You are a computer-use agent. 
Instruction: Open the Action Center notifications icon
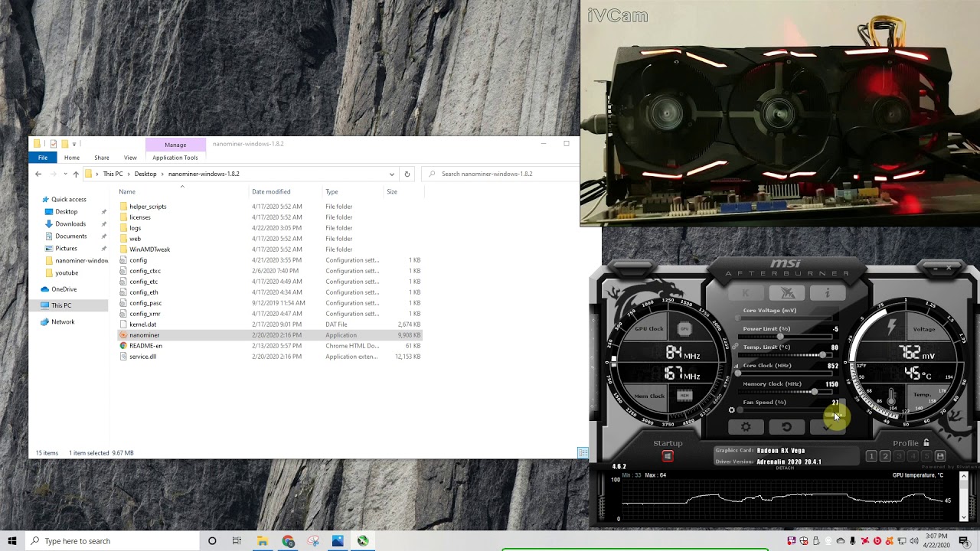[x=964, y=541]
